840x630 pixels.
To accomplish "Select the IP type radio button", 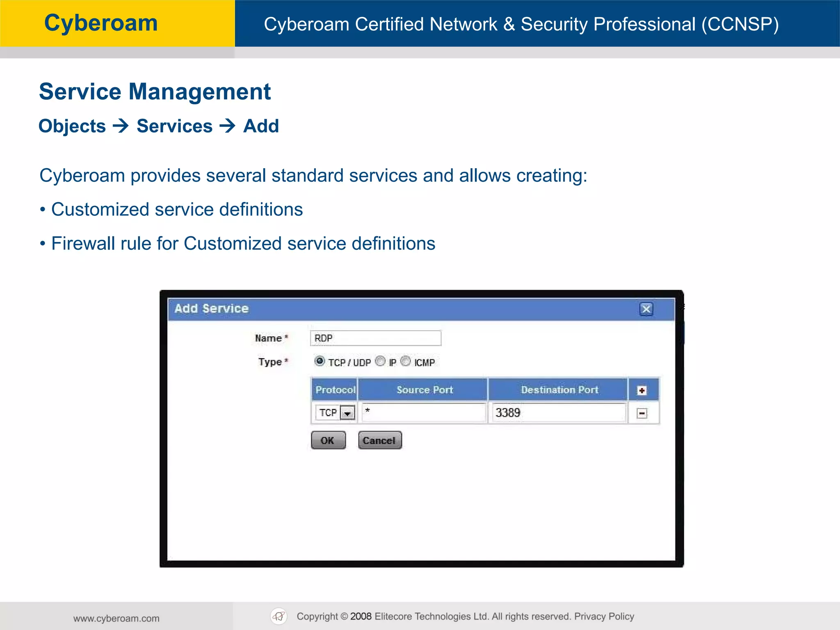I will click(x=381, y=361).
